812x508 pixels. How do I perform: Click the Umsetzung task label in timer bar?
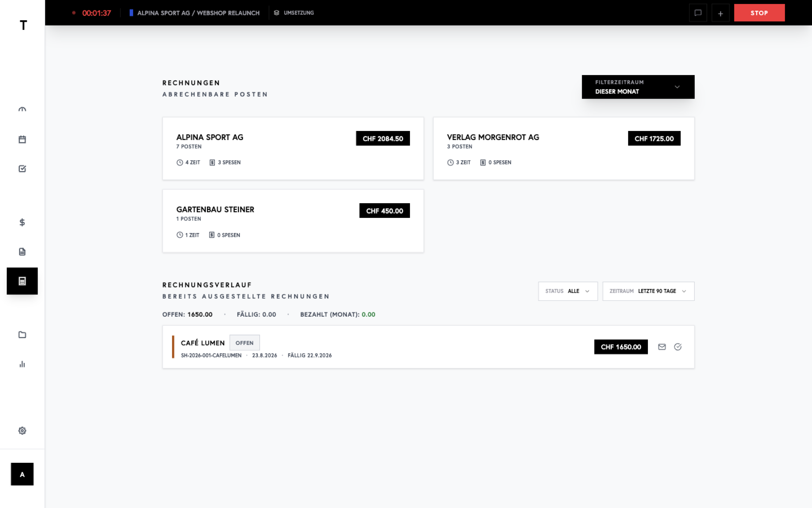pos(299,13)
